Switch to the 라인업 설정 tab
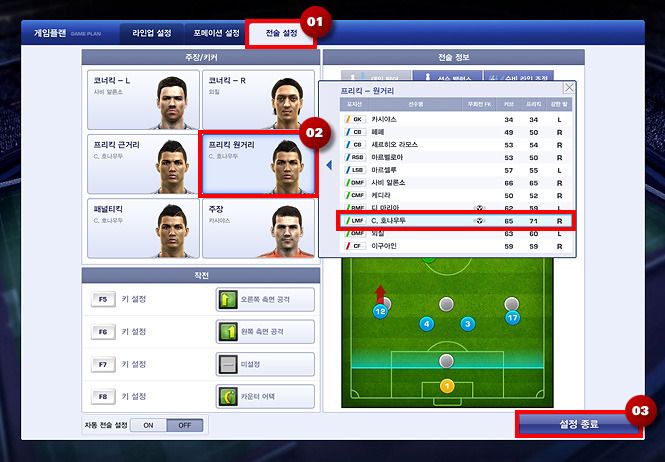Viewport: 665px width, 462px height. 152,33
